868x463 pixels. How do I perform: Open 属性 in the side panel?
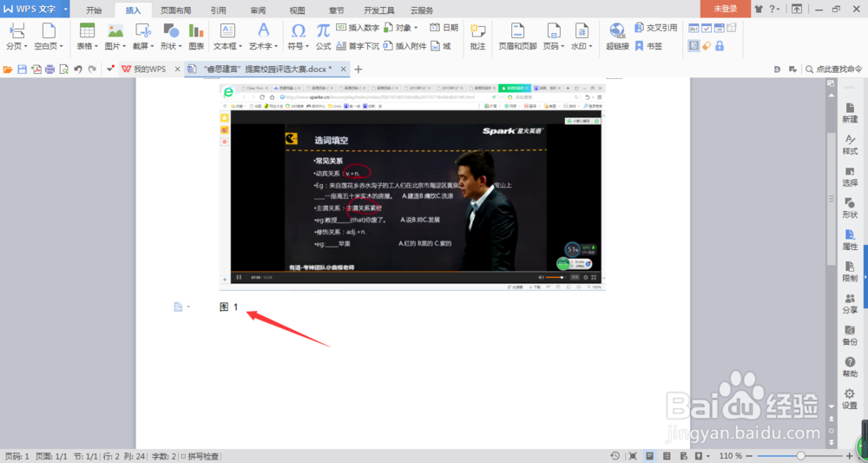coord(850,240)
